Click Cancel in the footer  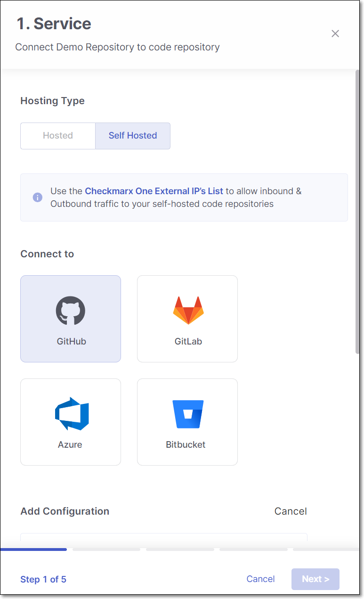(261, 579)
